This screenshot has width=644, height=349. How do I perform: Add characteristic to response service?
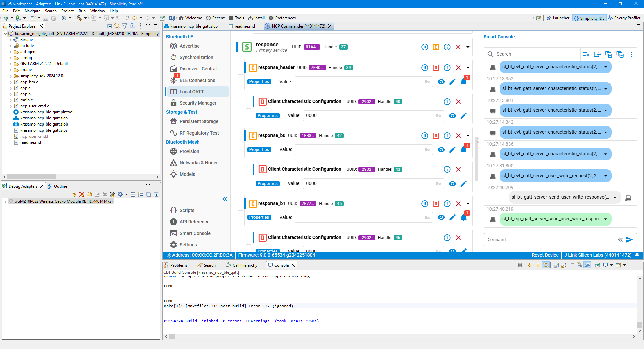(x=436, y=47)
